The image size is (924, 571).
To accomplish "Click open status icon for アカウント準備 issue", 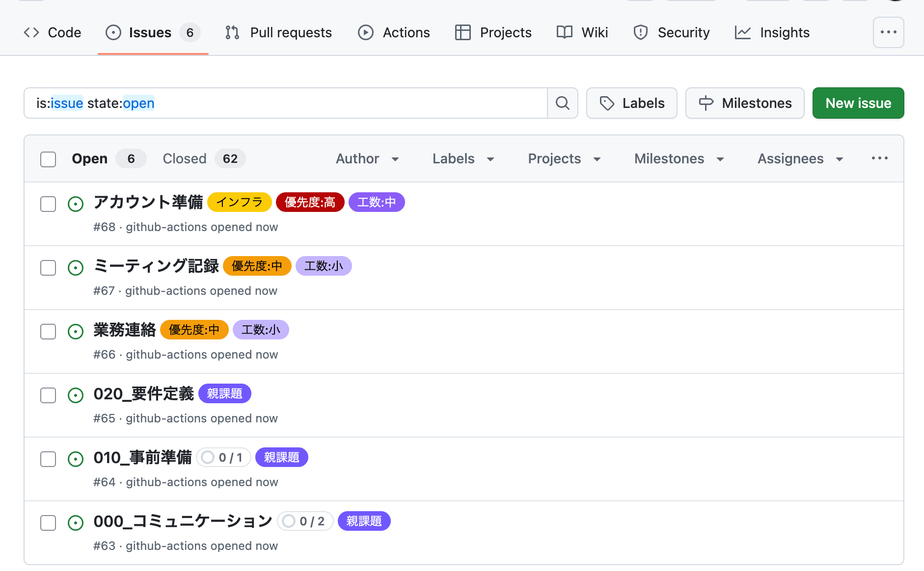I will click(76, 204).
